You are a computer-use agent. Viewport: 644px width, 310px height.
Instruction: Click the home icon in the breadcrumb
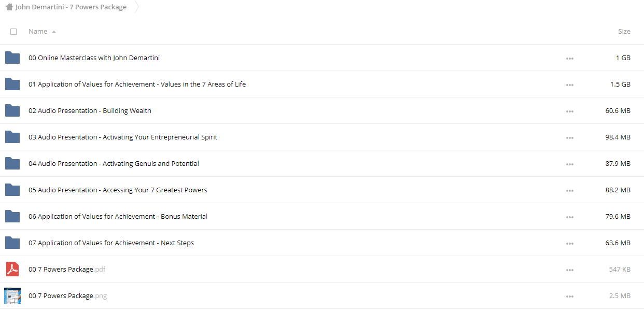(9, 7)
